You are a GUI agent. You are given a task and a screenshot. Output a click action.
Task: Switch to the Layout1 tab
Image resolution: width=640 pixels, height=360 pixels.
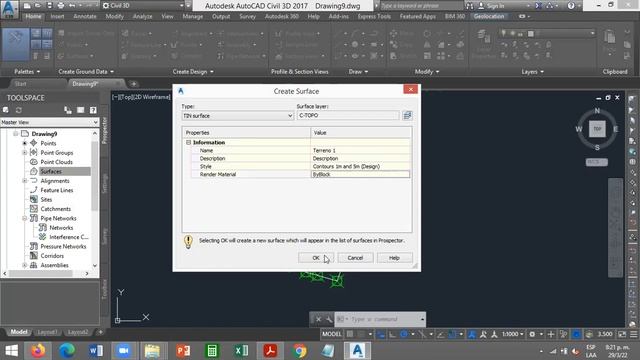click(47, 332)
